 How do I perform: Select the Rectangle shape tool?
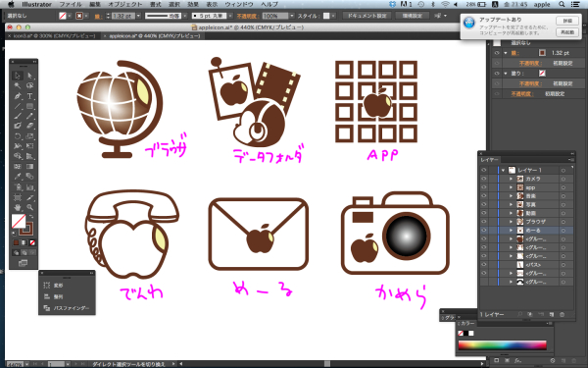click(x=30, y=106)
